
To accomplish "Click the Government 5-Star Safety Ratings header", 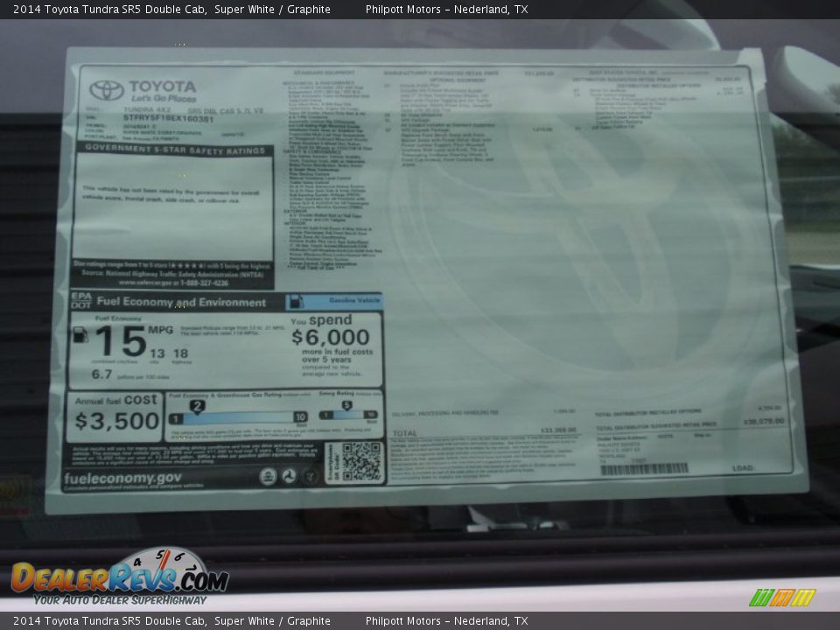I will coord(171,150).
